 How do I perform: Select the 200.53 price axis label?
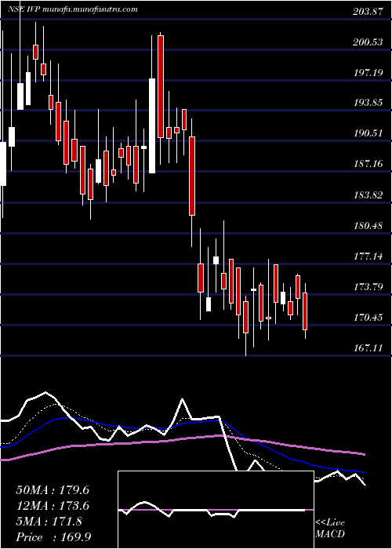tap(367, 42)
